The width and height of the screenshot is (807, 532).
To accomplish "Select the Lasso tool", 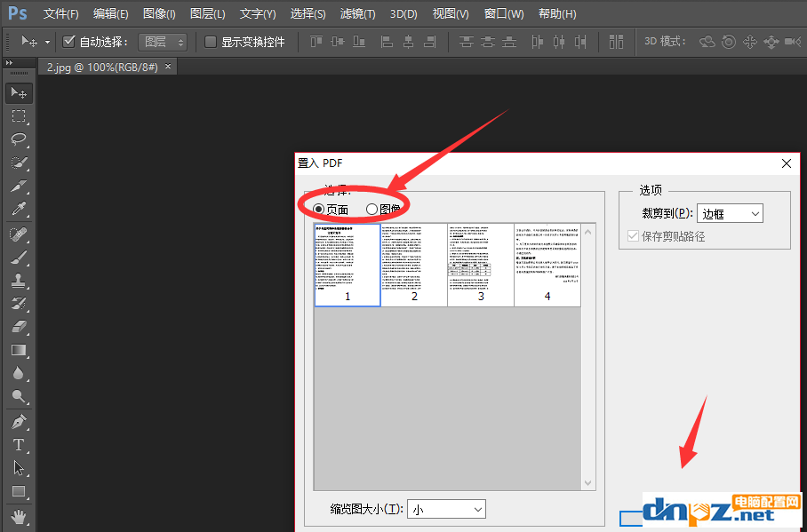I will (19, 139).
